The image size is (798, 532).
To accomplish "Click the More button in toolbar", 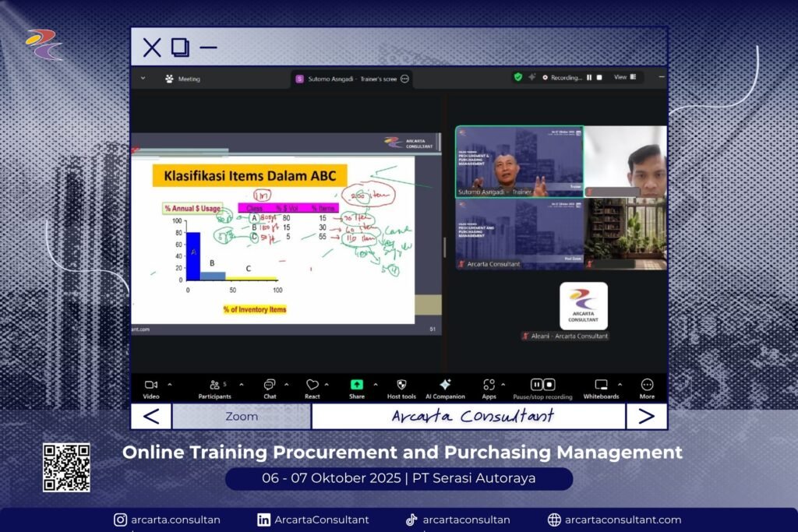I will (647, 385).
